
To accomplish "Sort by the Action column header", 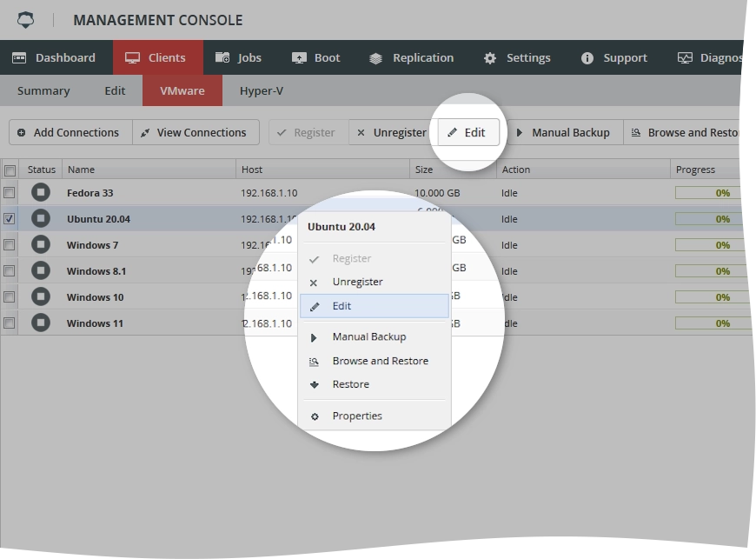I will (583, 170).
